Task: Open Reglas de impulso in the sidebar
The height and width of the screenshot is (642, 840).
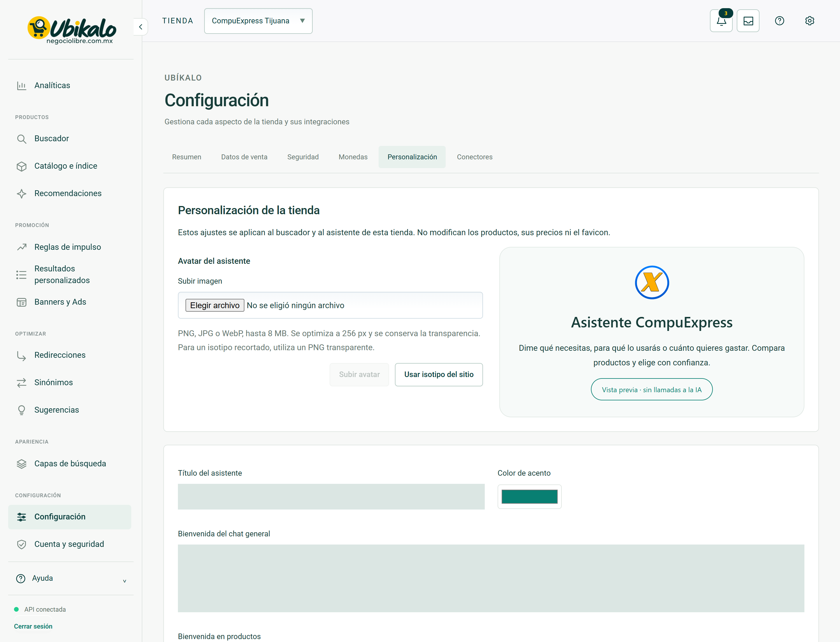Action: click(x=69, y=247)
